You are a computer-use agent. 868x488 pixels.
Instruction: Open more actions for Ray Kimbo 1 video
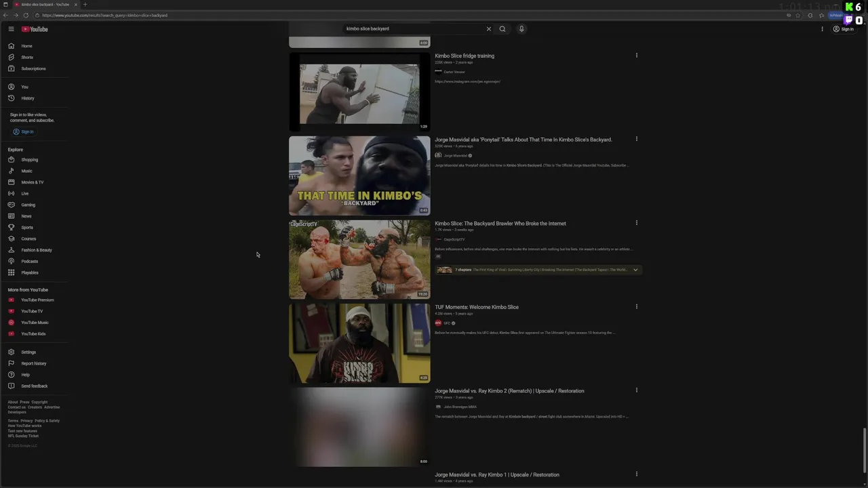[x=636, y=474]
